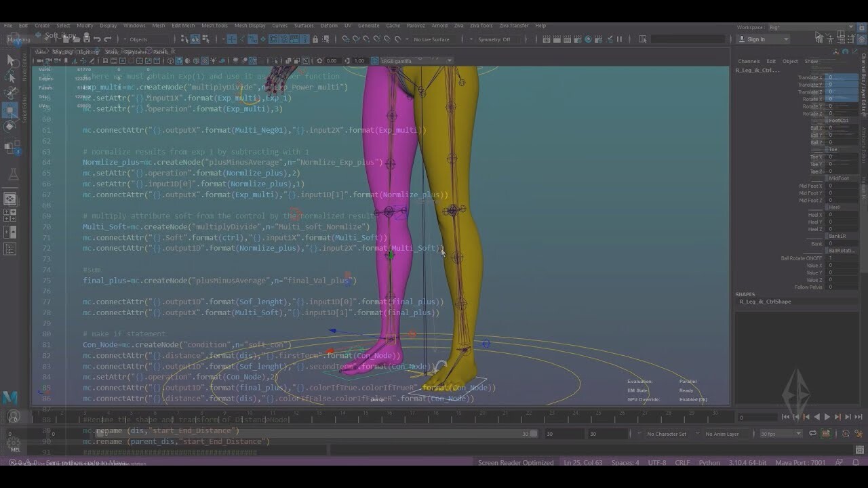Click the Save Scene icon
The width and height of the screenshot is (868, 488).
[x=86, y=39]
